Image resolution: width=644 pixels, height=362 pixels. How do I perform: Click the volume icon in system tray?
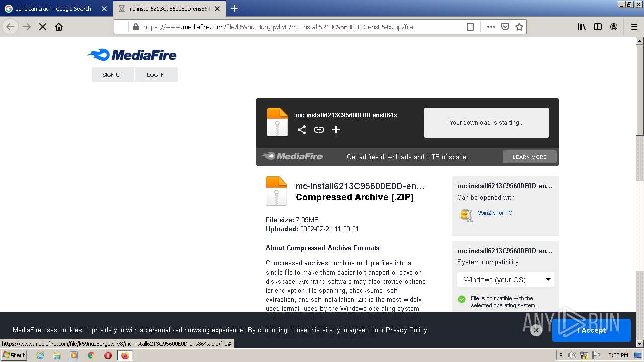573,355
